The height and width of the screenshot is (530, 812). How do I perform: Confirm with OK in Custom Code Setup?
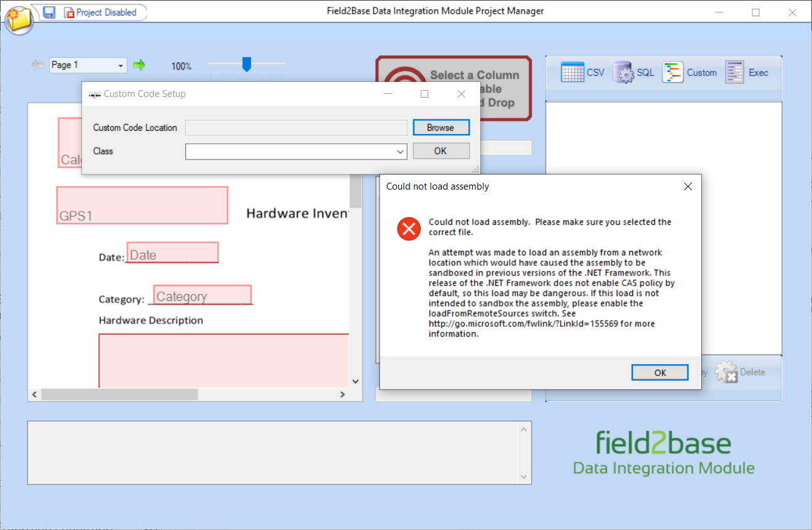441,151
